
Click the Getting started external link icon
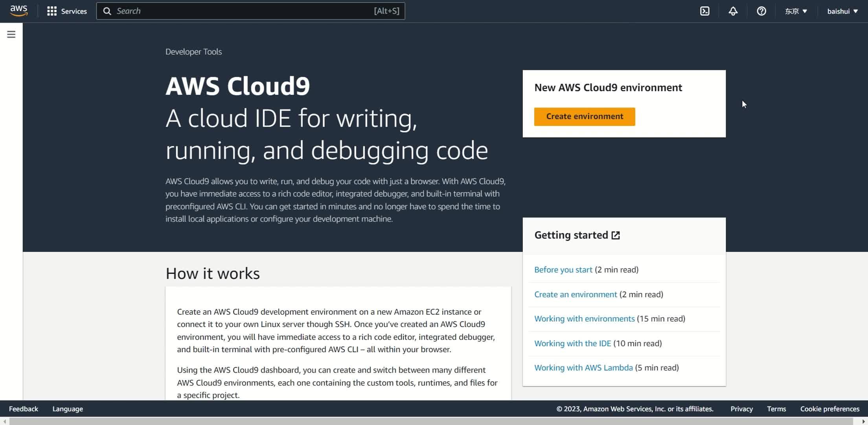[616, 235]
